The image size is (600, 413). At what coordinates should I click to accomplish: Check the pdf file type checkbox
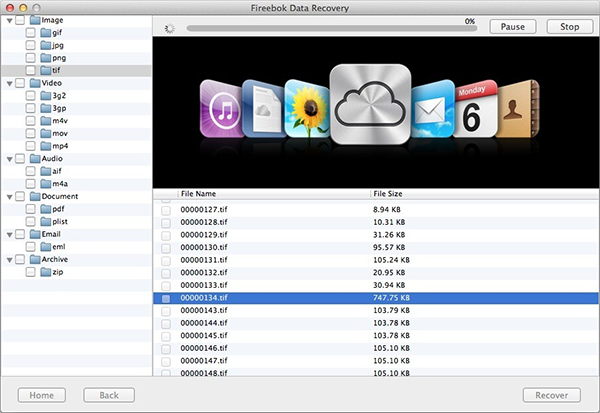click(x=31, y=209)
